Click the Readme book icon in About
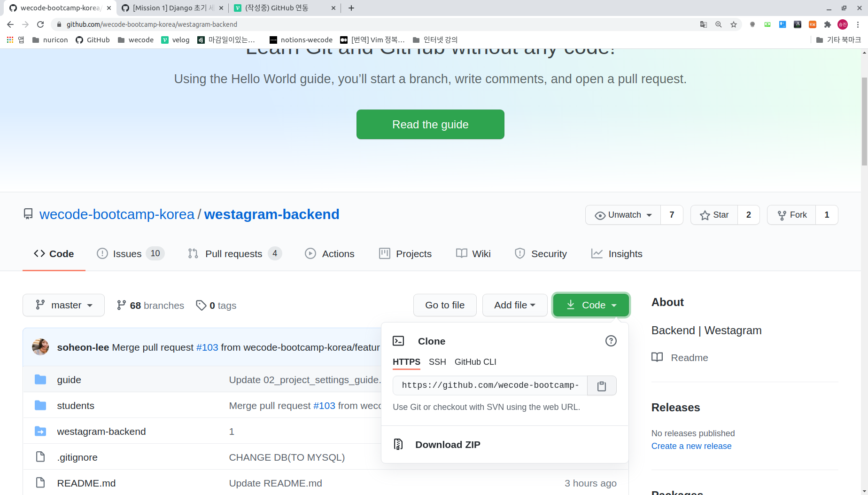868x495 pixels. (x=657, y=357)
